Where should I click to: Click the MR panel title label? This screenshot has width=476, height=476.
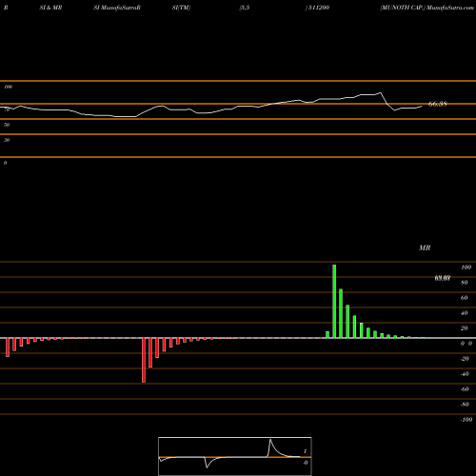(x=425, y=248)
